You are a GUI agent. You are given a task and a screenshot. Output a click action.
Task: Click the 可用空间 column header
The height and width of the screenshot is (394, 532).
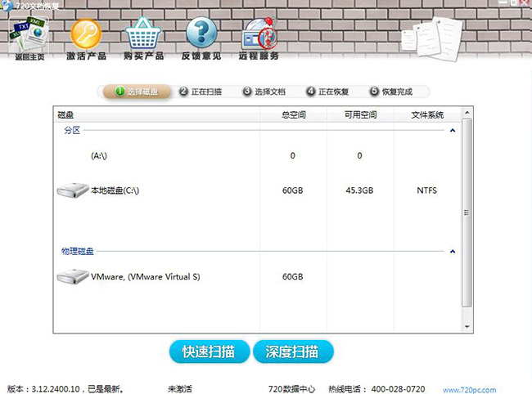click(360, 114)
